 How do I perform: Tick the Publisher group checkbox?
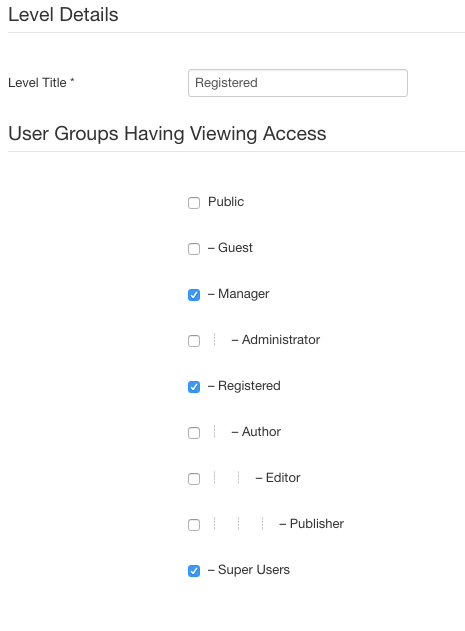194,525
